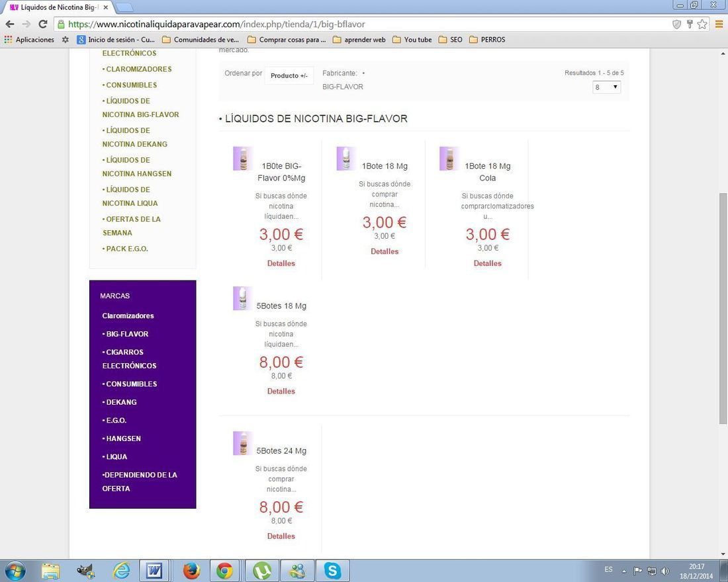The width and height of the screenshot is (728, 582).
Task: Open PERROS bookmark folder
Action: click(488, 40)
